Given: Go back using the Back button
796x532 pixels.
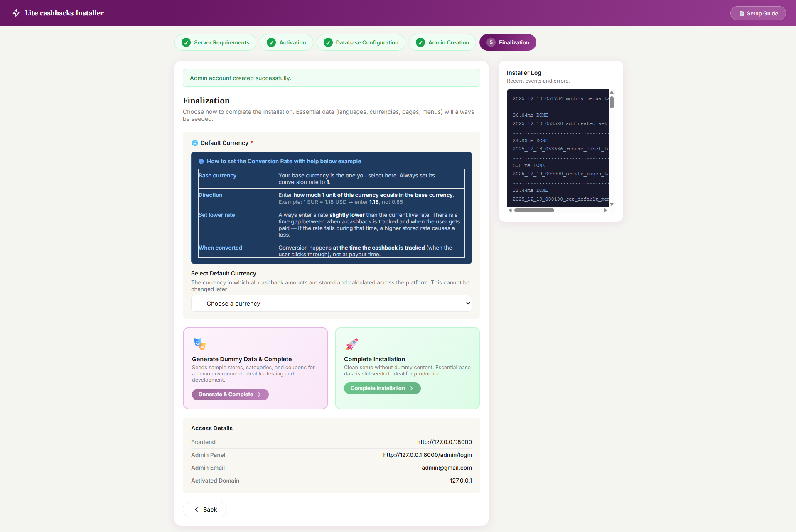Looking at the screenshot, I should tap(205, 510).
